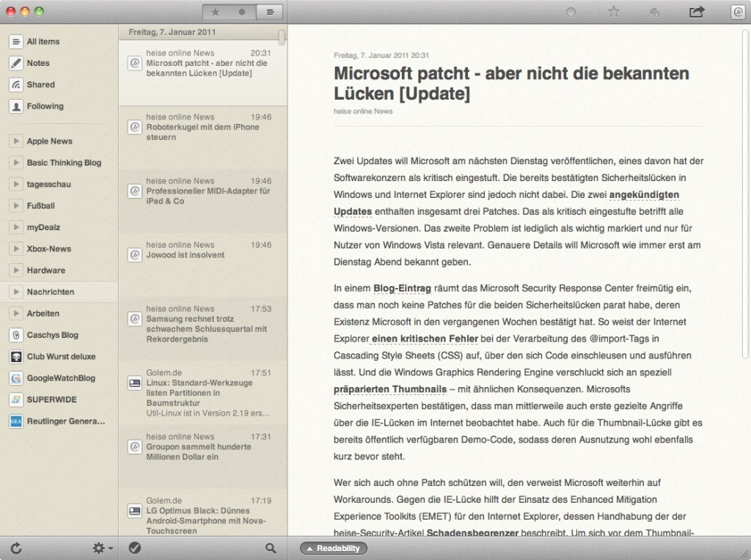Screen dimensions: 751x560
Task: Open the 'einen kritischen Fehler' link
Action: pos(425,339)
